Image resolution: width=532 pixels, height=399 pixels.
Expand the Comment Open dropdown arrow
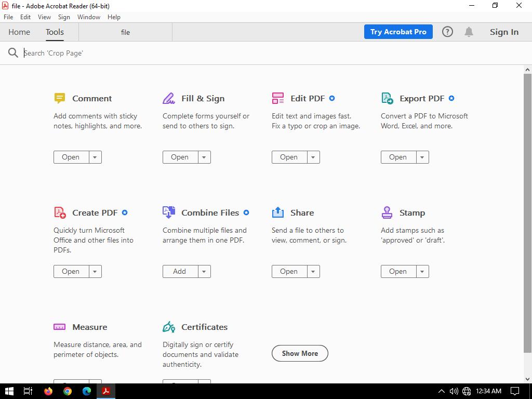click(95, 157)
